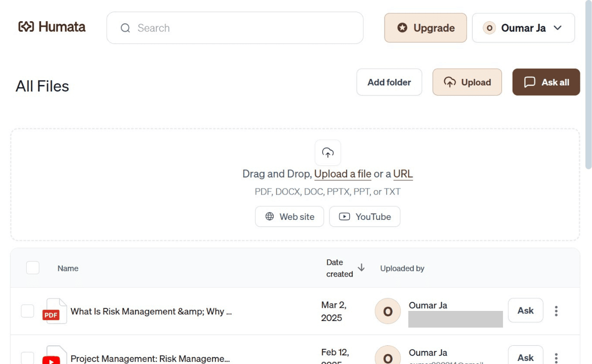Click the cloud upload icon in drop zone
Screen dimensions: 592x364
[x=328, y=153]
